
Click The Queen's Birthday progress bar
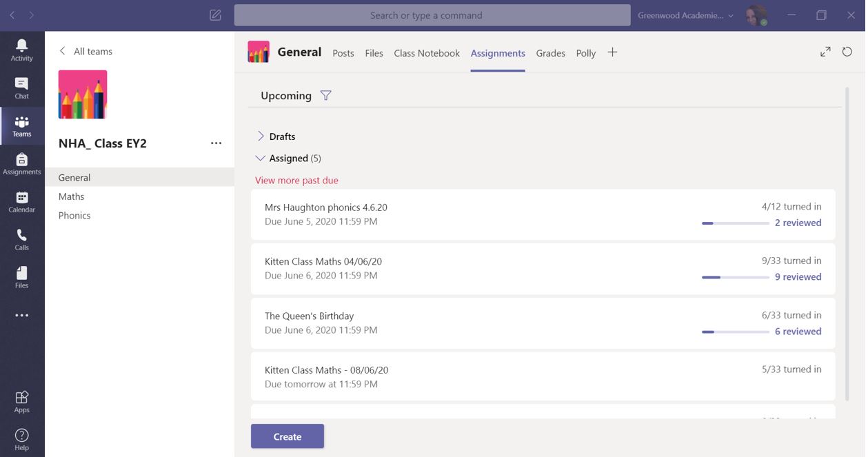[x=735, y=332]
